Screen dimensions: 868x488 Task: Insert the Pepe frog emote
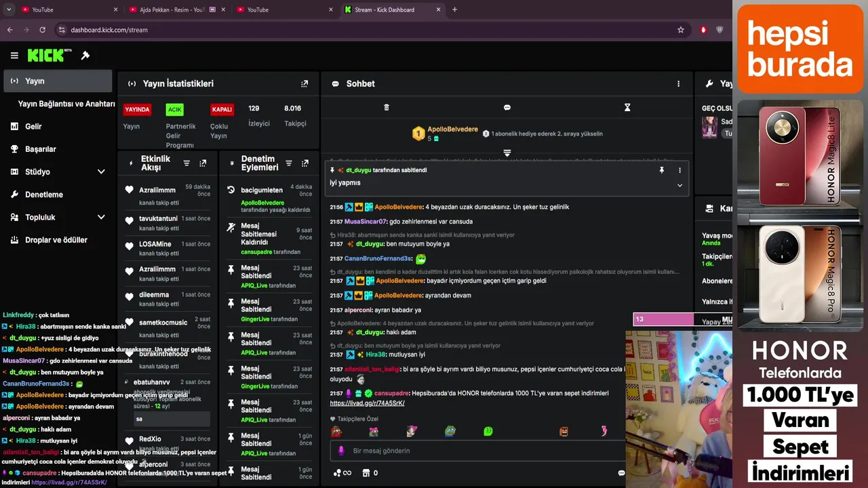coord(450,431)
